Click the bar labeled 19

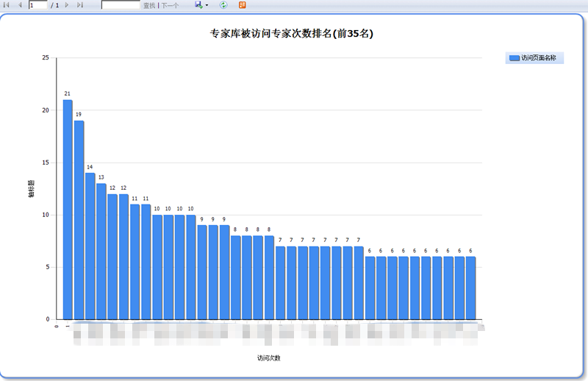[79, 221]
